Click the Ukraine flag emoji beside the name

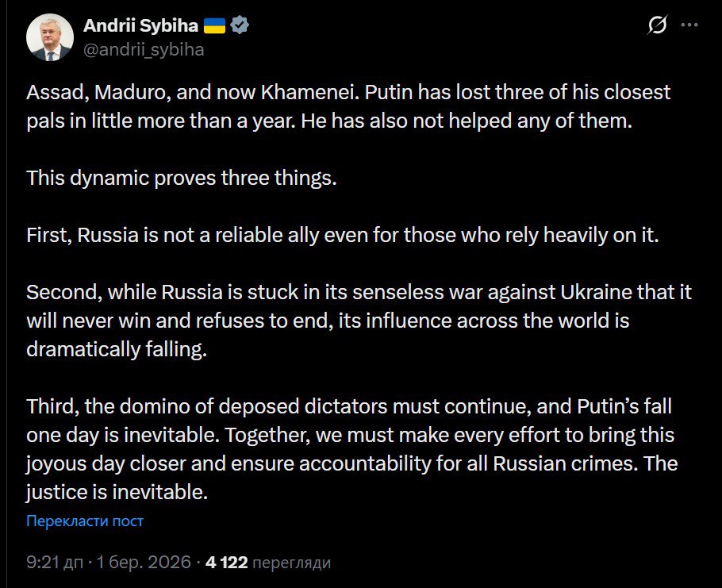point(214,26)
